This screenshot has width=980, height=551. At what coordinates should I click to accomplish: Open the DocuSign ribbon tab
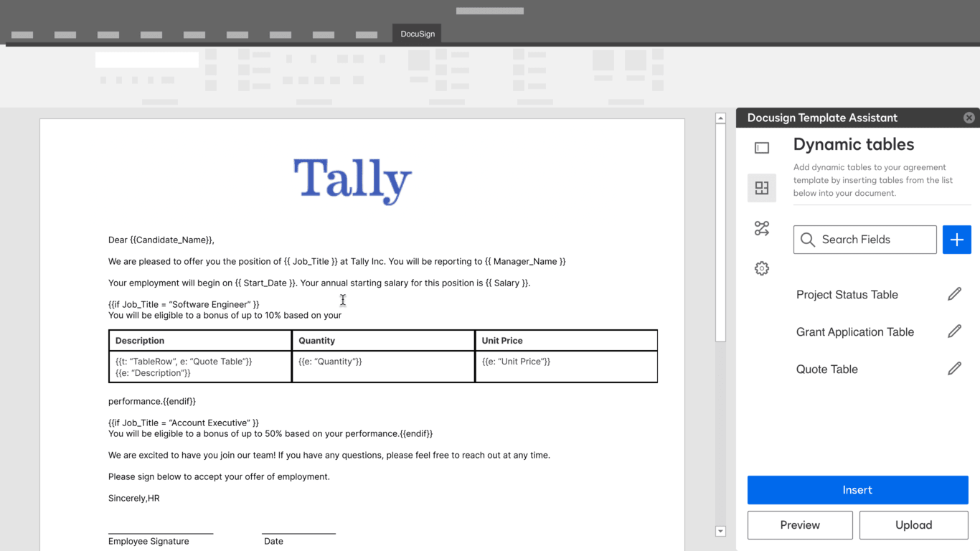417,33
